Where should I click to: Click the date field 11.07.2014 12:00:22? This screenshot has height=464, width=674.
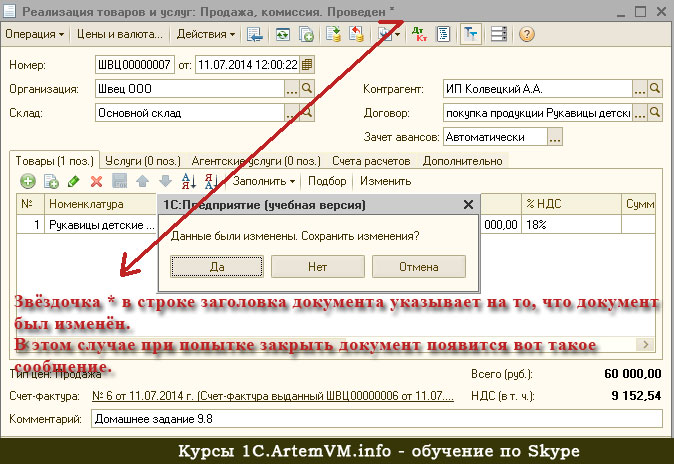(248, 65)
